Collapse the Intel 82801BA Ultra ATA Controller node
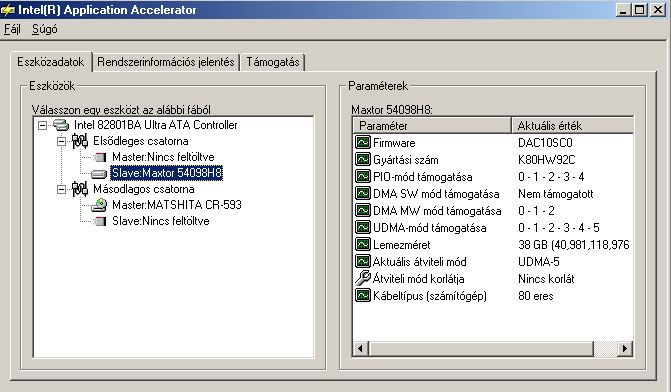The width and height of the screenshot is (671, 392). 42,125
